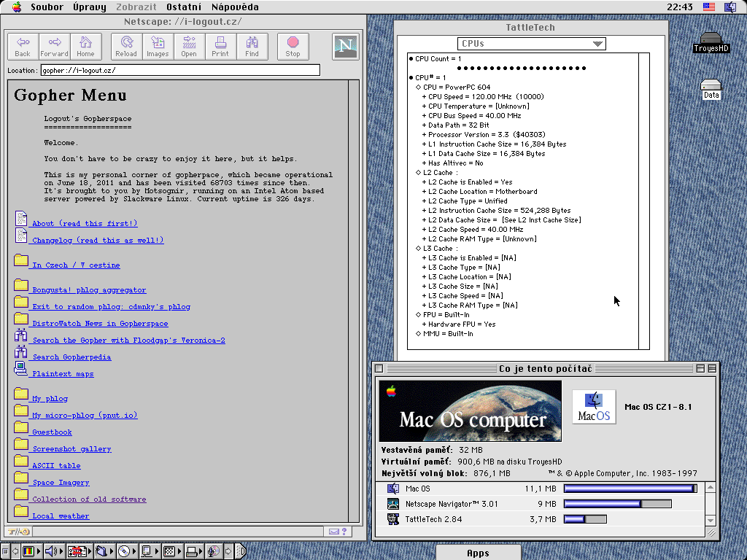Print the page using Print icon
747x560 pixels.
pos(220,47)
